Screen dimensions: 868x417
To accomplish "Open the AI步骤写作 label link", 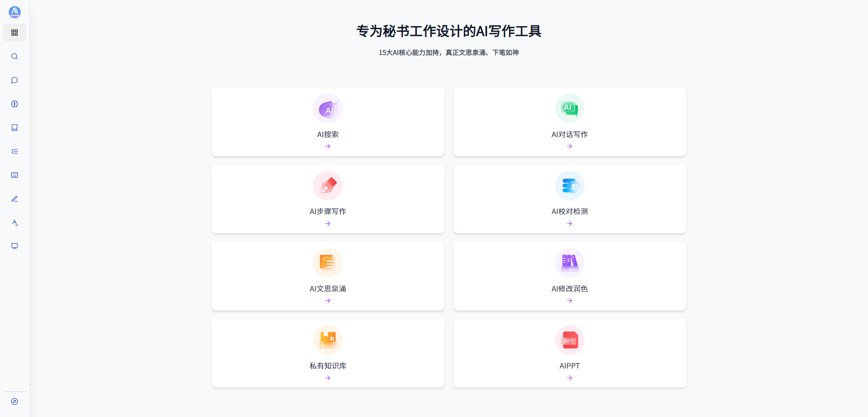I will click(328, 211).
